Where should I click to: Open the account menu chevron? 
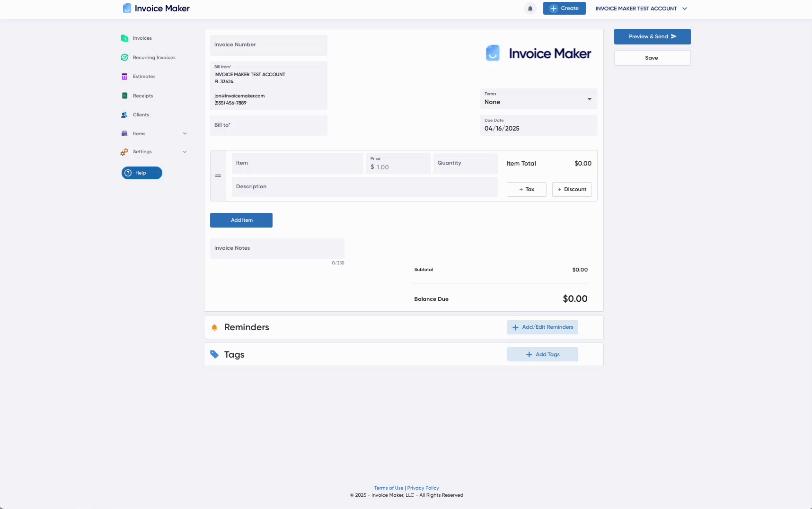(685, 9)
